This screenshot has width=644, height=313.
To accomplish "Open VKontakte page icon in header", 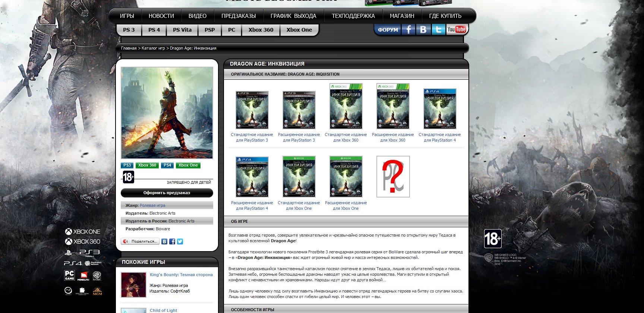I will click(423, 29).
